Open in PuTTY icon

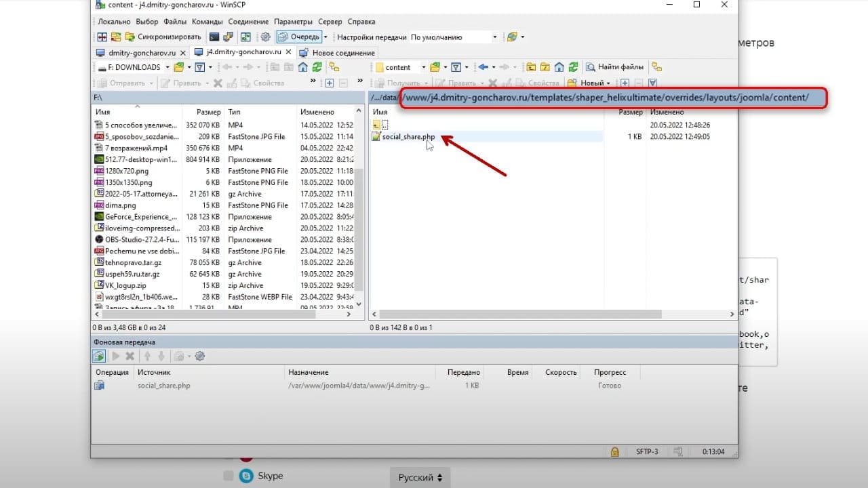tap(229, 37)
